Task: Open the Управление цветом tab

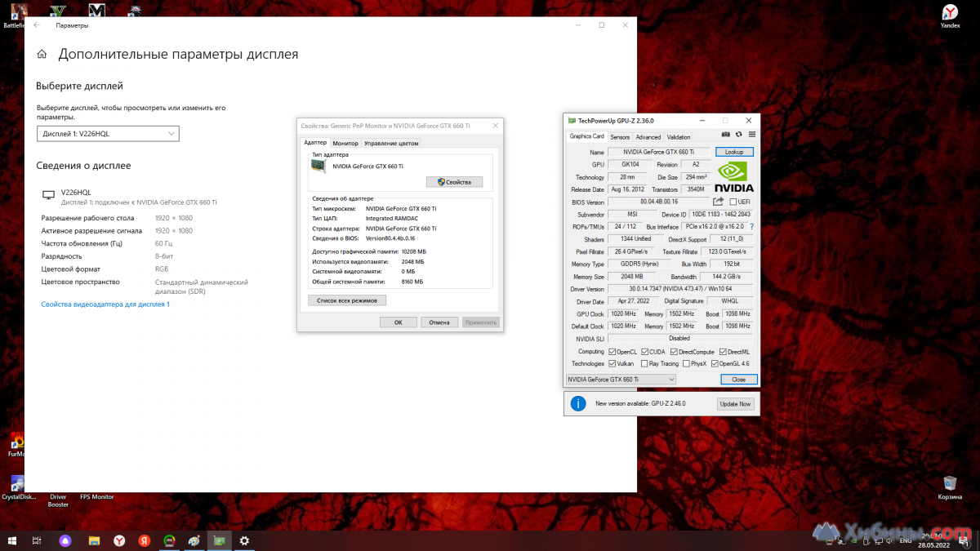Action: (391, 143)
